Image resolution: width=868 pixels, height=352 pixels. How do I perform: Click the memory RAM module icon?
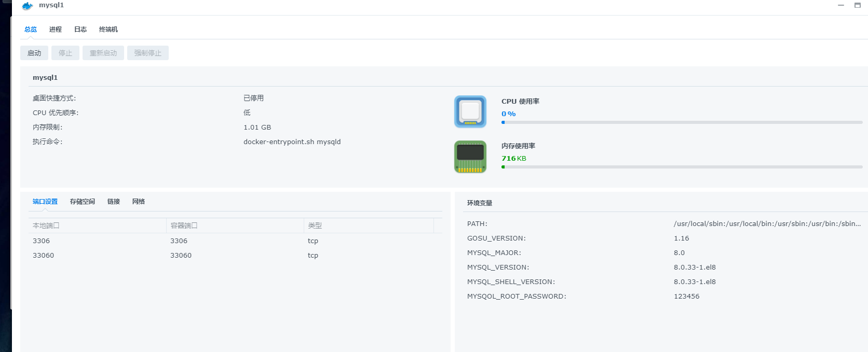[470, 157]
